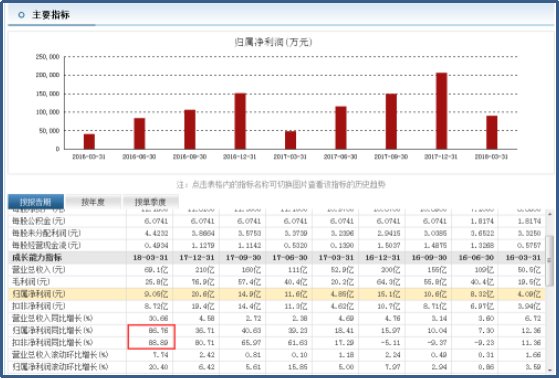Click the chart bar for 2016-09-30

click(190, 129)
